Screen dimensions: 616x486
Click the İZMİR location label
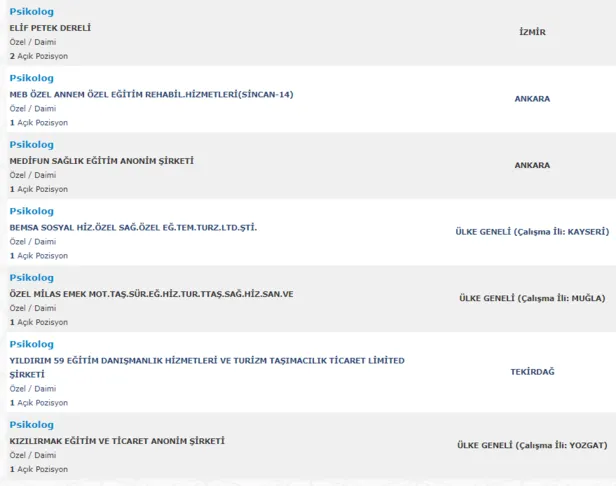[532, 32]
